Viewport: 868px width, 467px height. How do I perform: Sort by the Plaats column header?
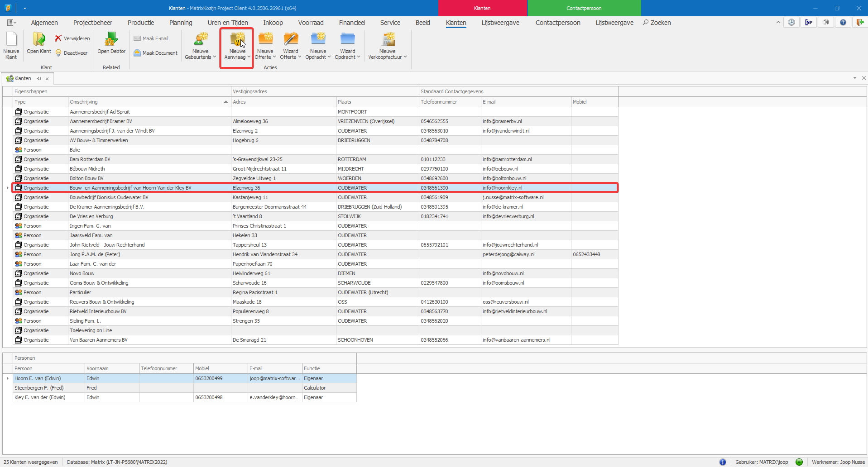coord(377,102)
